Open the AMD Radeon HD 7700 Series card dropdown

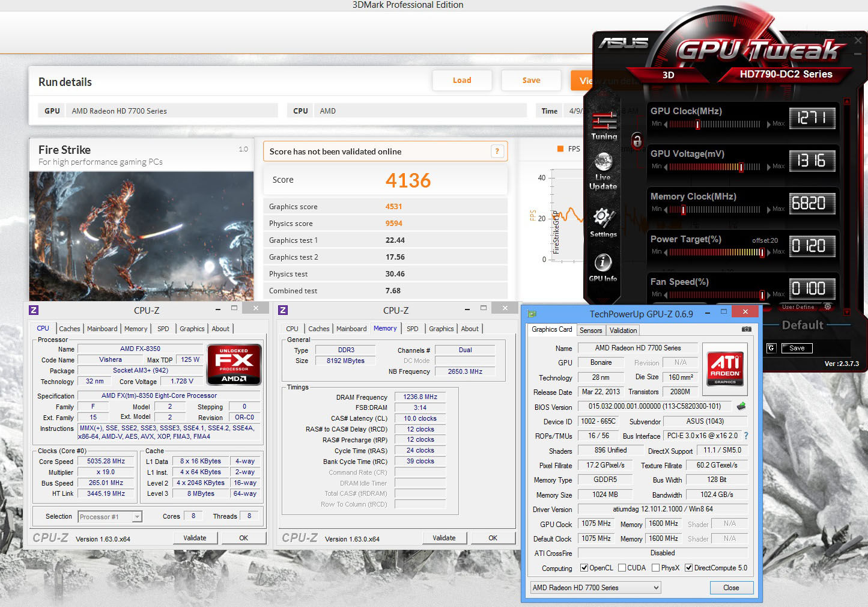(x=596, y=588)
